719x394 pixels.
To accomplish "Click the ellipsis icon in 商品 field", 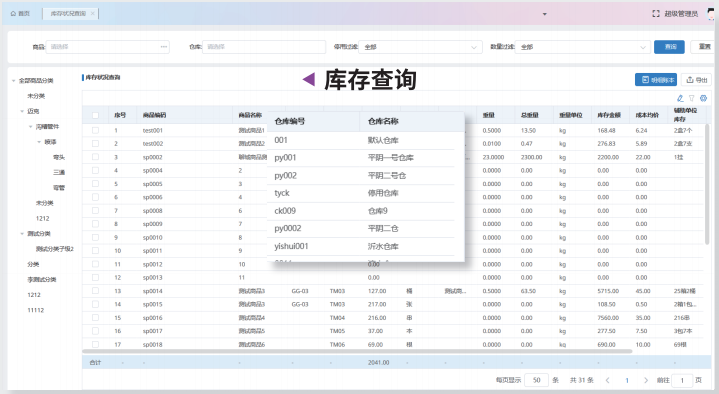I will coord(164,47).
